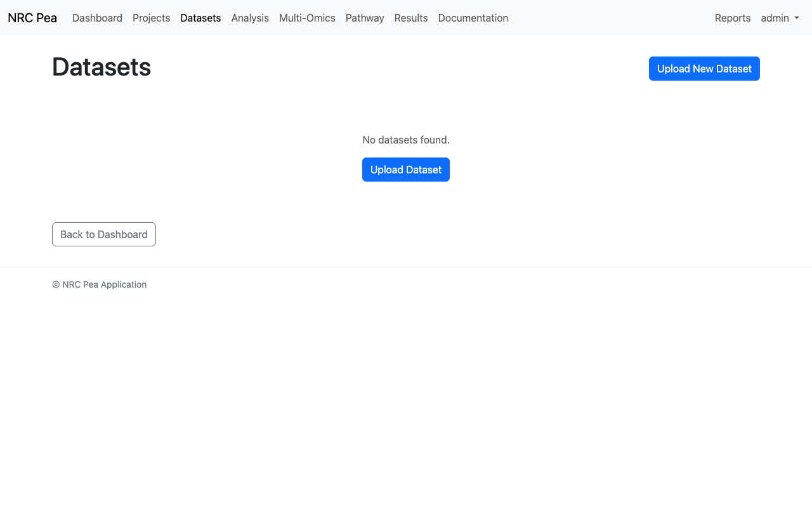Viewport: 812px width, 508px height.
Task: View the Results page
Action: coord(410,18)
